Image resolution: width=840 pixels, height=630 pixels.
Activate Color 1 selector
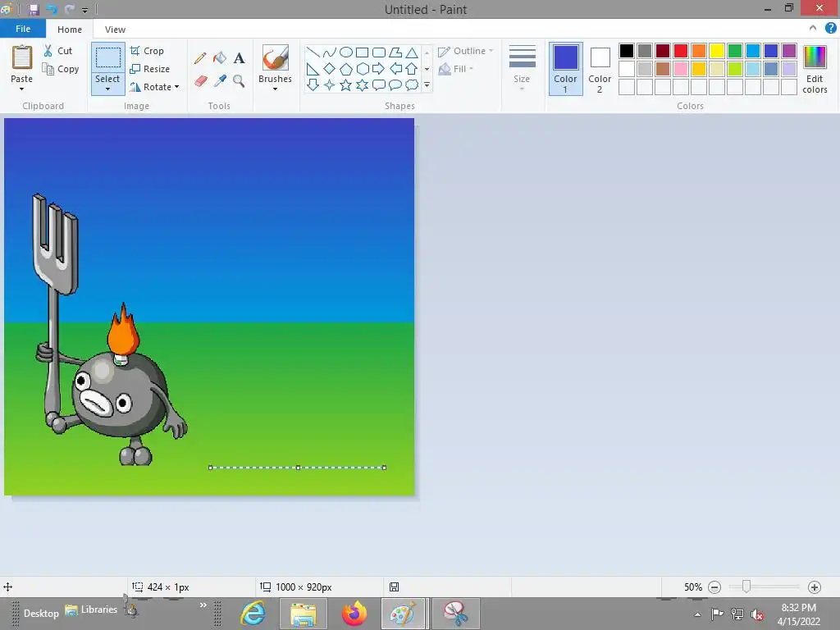(x=566, y=69)
